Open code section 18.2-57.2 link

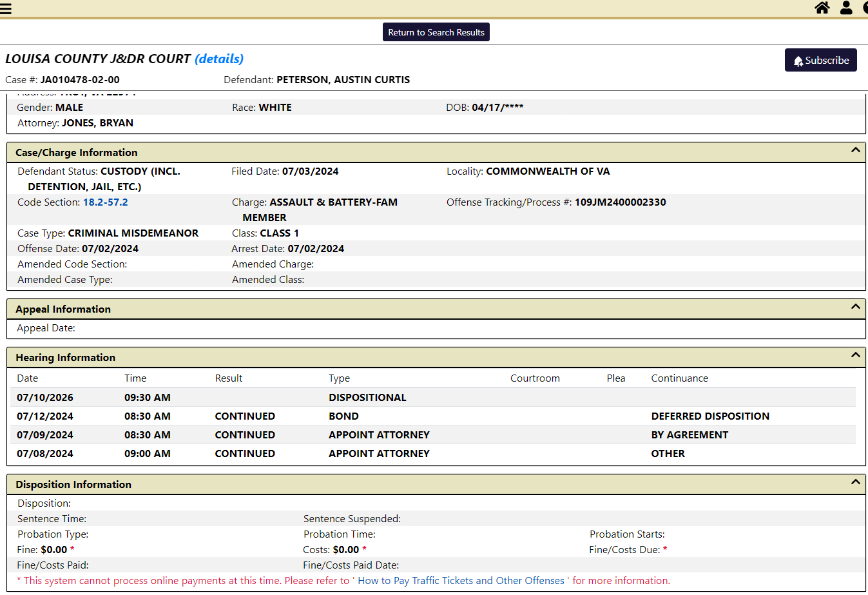[106, 202]
